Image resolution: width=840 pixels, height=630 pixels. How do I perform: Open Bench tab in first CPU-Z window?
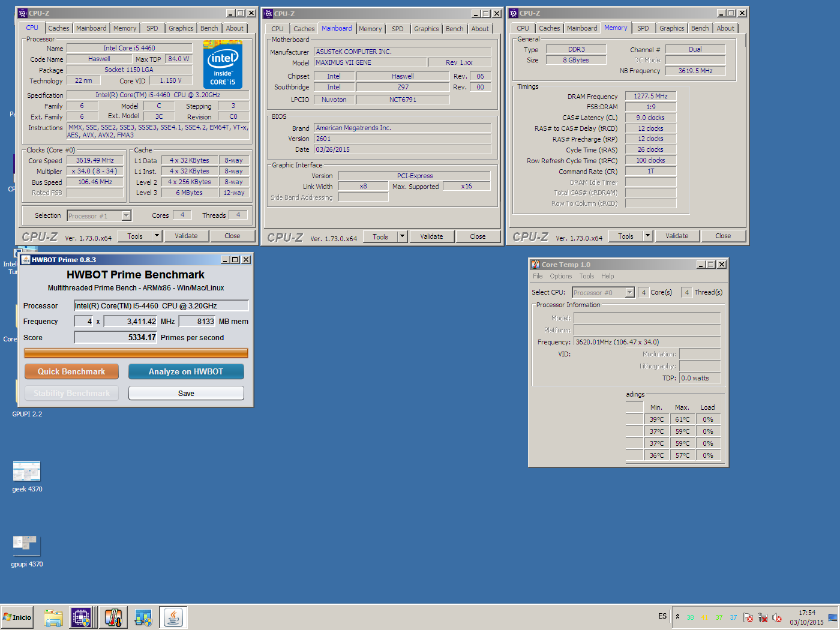pyautogui.click(x=209, y=28)
